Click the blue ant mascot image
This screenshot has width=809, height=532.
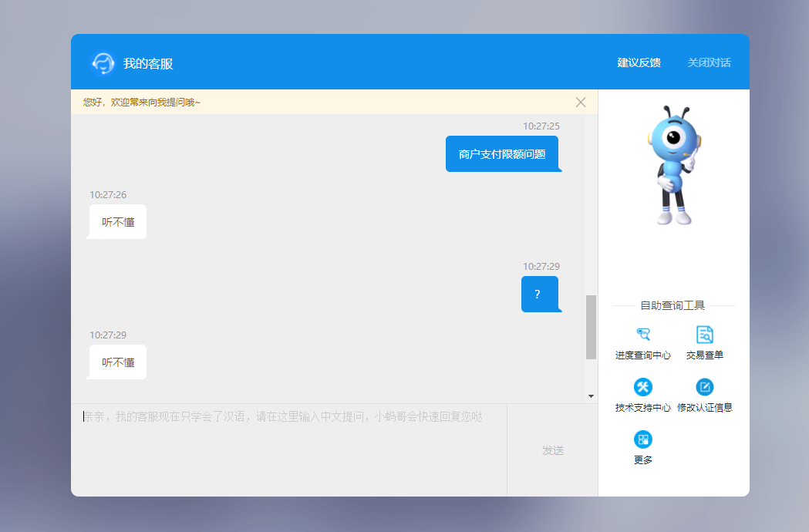673,167
